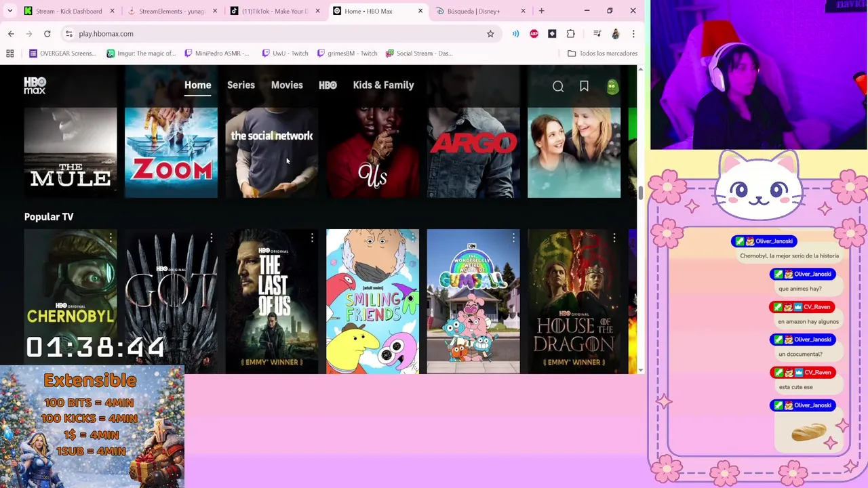The width and height of the screenshot is (868, 488).
Task: Open the Argo movie poster
Action: tap(473, 152)
